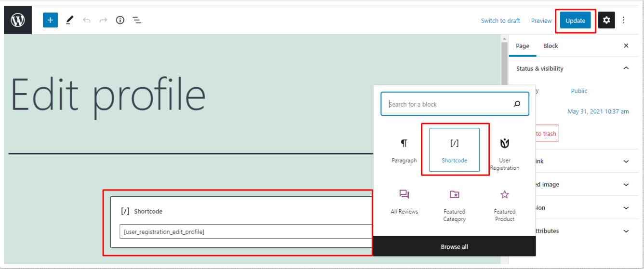Expand the Discussion panel
Image resolution: width=644 pixels, height=269 pixels.
tap(587, 208)
